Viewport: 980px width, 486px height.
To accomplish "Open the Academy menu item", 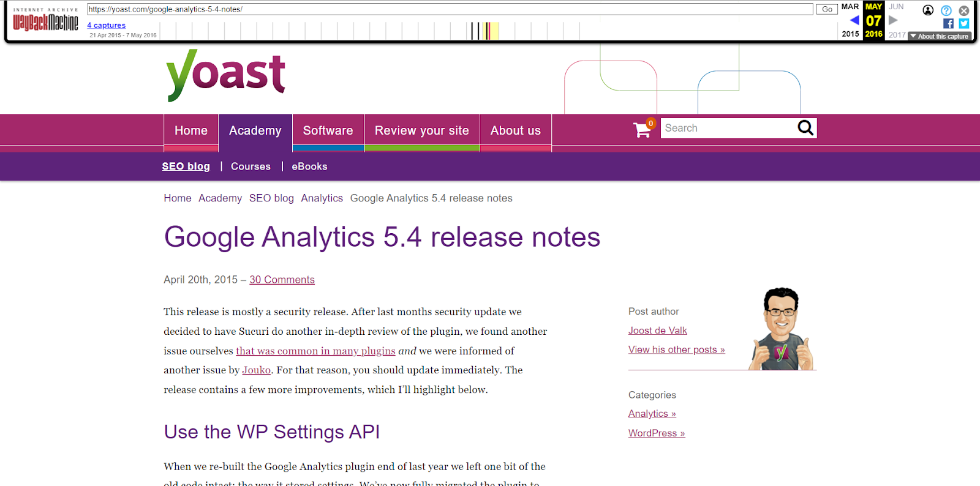I will pos(255,130).
